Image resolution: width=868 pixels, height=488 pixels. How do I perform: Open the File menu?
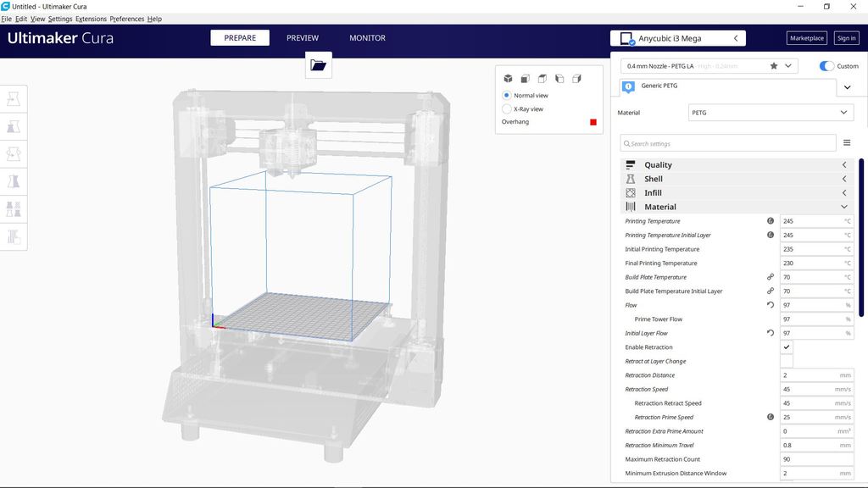(x=6, y=19)
